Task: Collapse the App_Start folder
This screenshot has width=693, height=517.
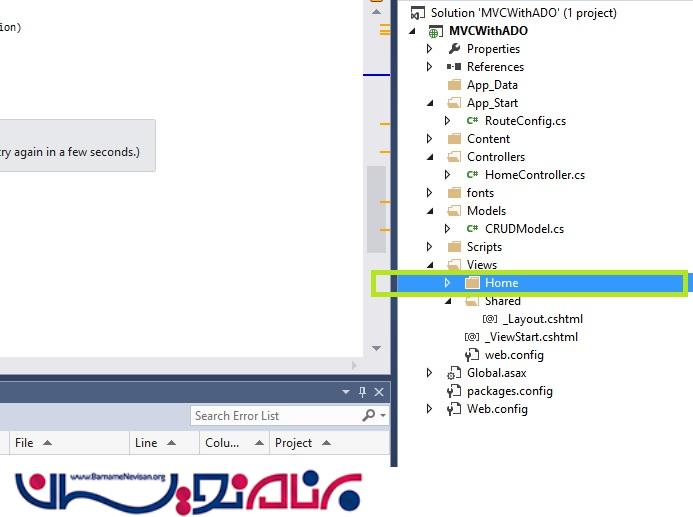Action: [430, 103]
